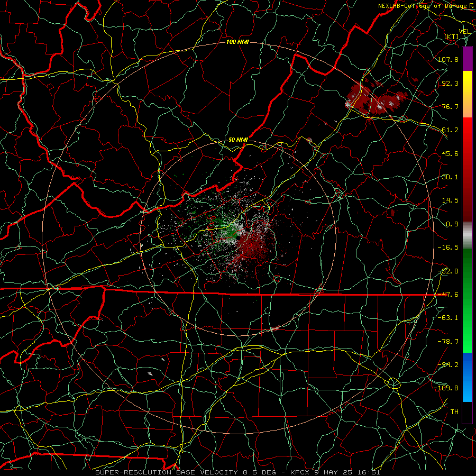Click the TH threshold label in legend
The height and width of the screenshot is (476, 476).
454,412
